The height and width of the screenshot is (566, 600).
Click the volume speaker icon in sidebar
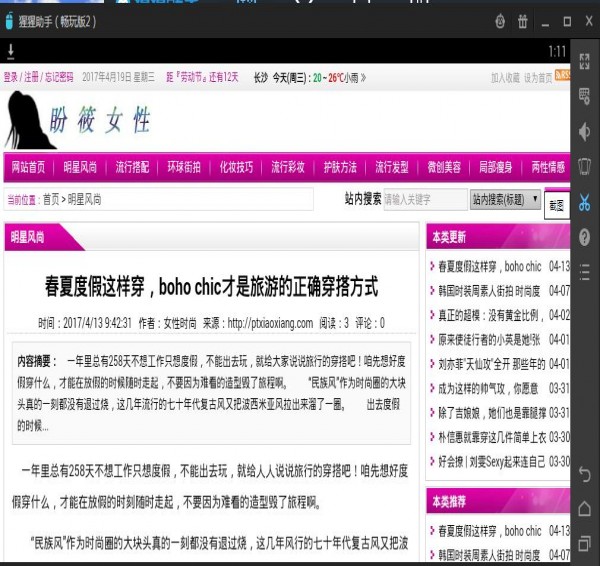point(584,132)
